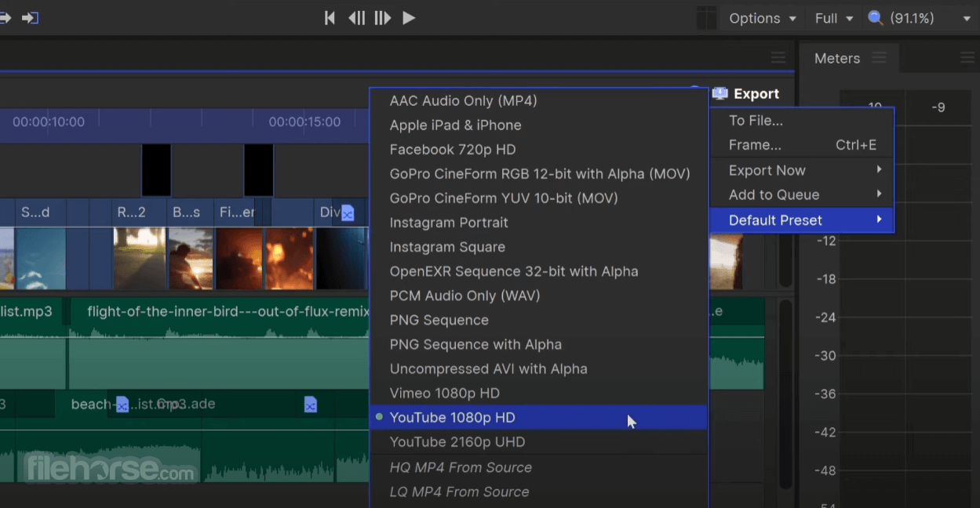Image resolution: width=980 pixels, height=508 pixels.
Task: Click the first black clip above video track
Action: 156,170
